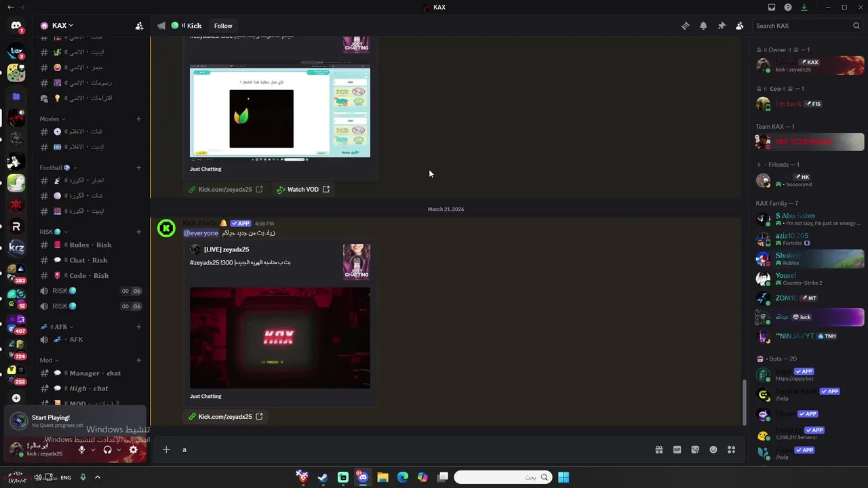The height and width of the screenshot is (488, 868).
Task: Open the High · chat channel
Action: click(91, 389)
